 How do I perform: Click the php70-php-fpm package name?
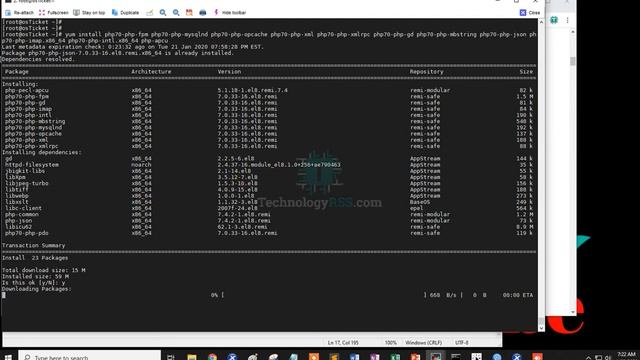(x=27, y=96)
